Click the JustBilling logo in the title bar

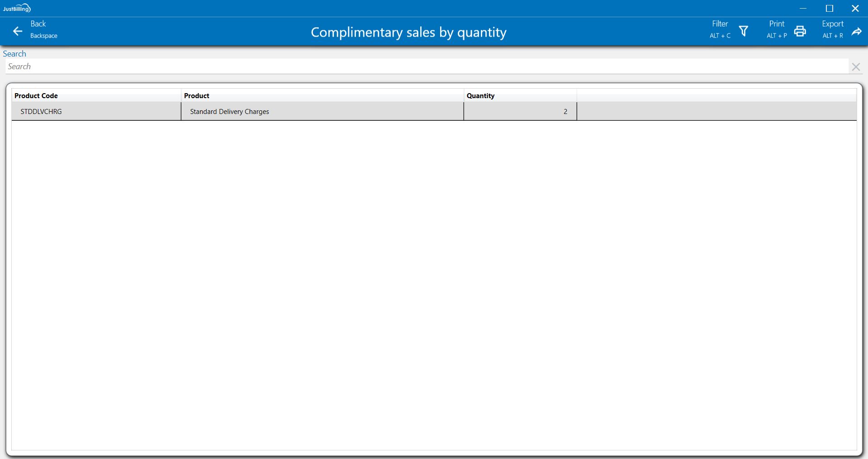point(17,8)
